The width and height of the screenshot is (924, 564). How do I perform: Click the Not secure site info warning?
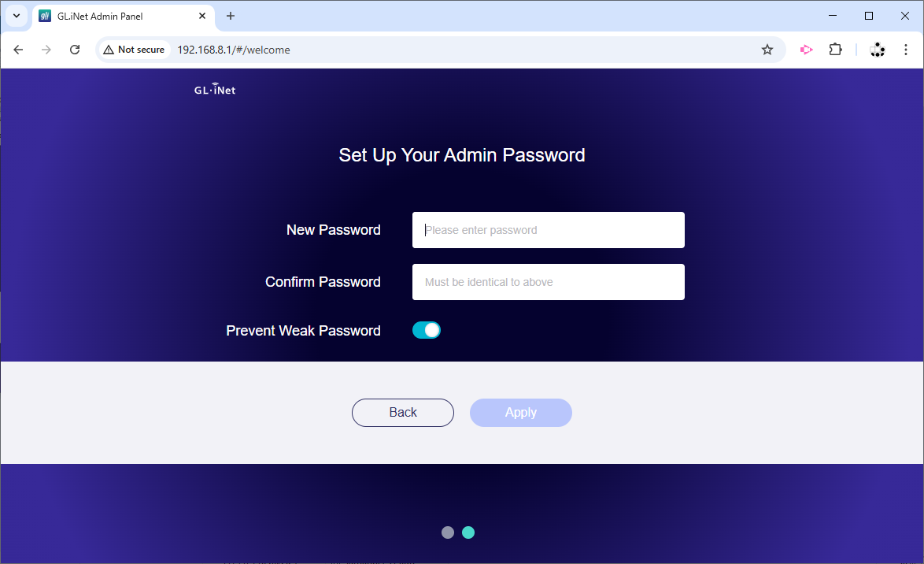tap(134, 50)
